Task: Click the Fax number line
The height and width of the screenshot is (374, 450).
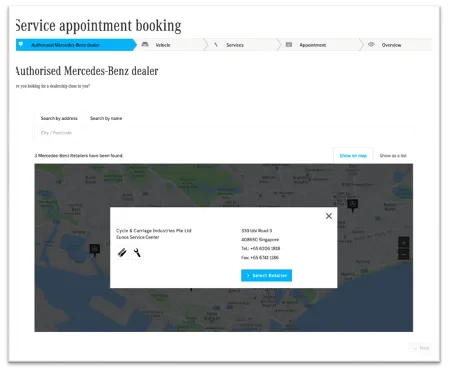Action: [260, 257]
